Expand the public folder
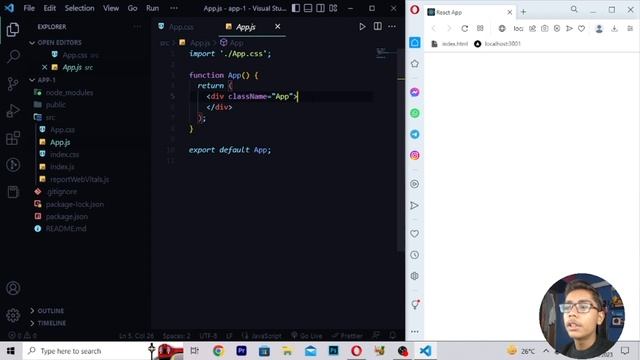 pyautogui.click(x=56, y=105)
